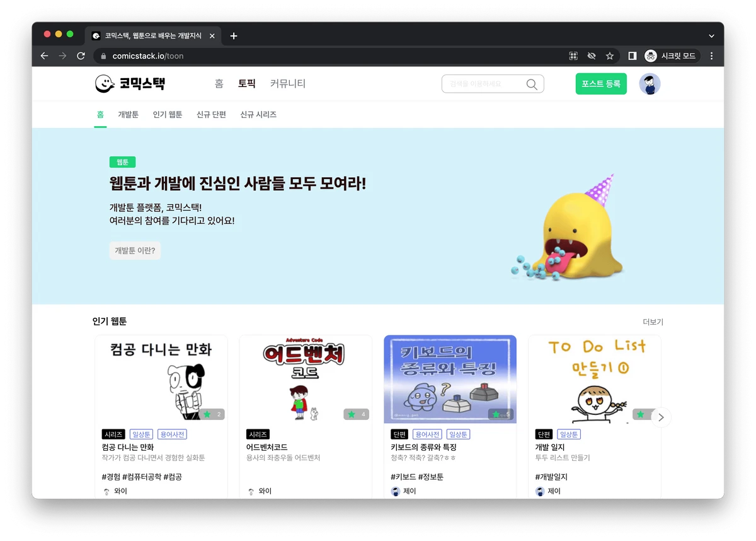This screenshot has width=756, height=541.
Task: Open a new browser tab
Action: pyautogui.click(x=234, y=36)
